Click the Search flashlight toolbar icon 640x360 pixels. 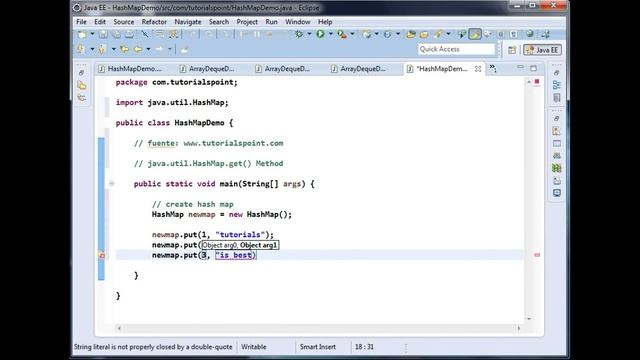click(x=438, y=35)
